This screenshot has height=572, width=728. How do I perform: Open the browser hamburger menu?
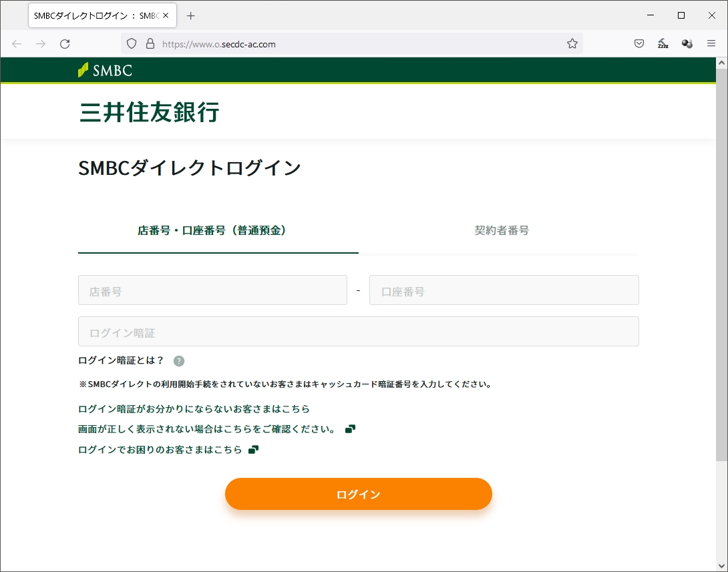(711, 43)
